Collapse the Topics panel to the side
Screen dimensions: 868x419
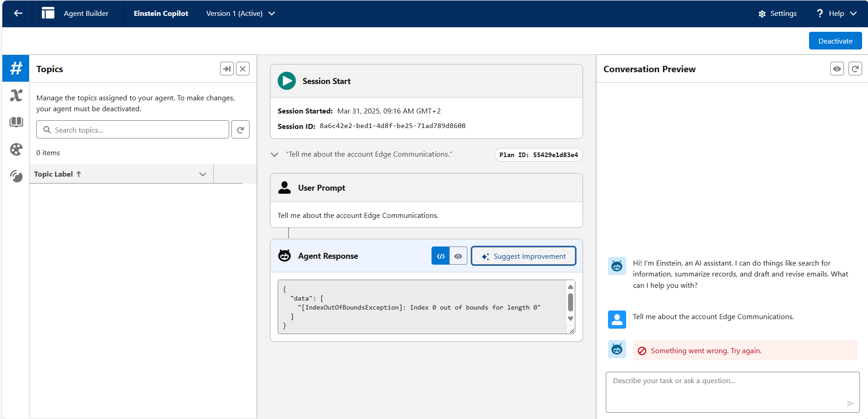pos(227,69)
